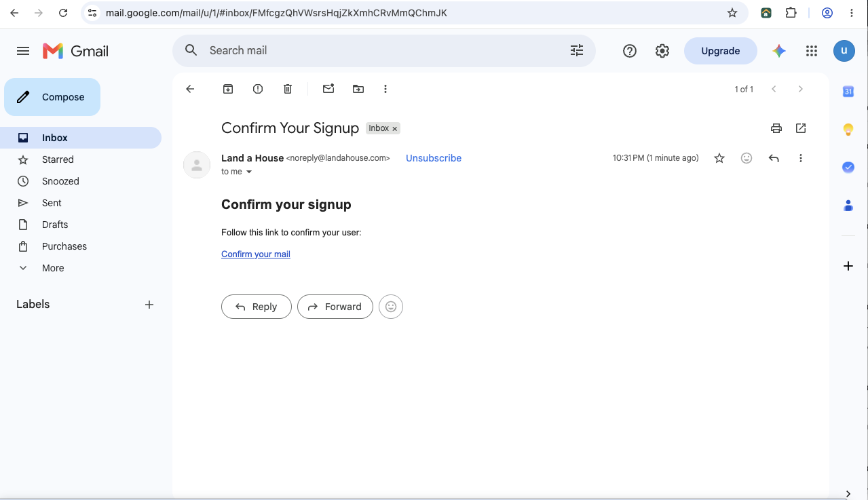
Task: Open the Sent folder
Action: [81, 203]
